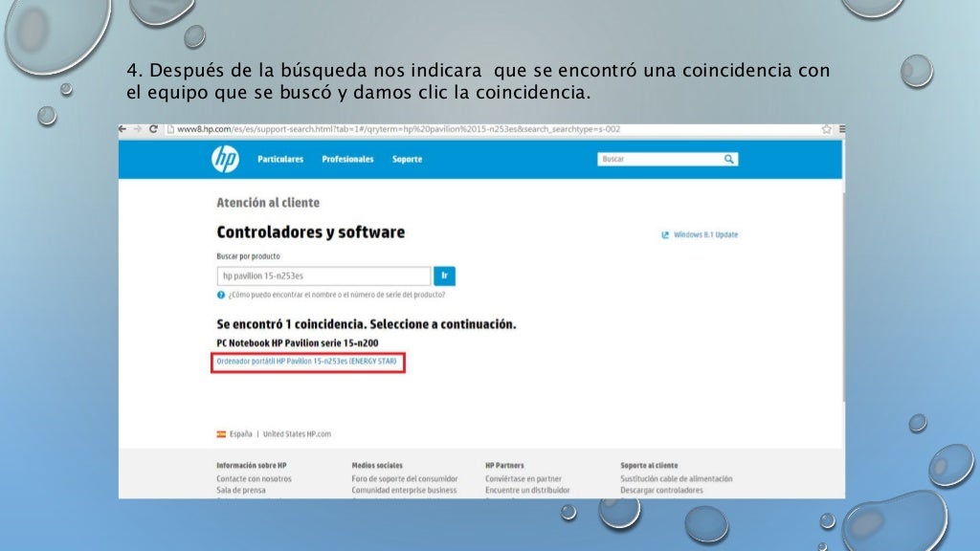Open Conviértase en partner link
The image size is (980, 551).
click(523, 479)
